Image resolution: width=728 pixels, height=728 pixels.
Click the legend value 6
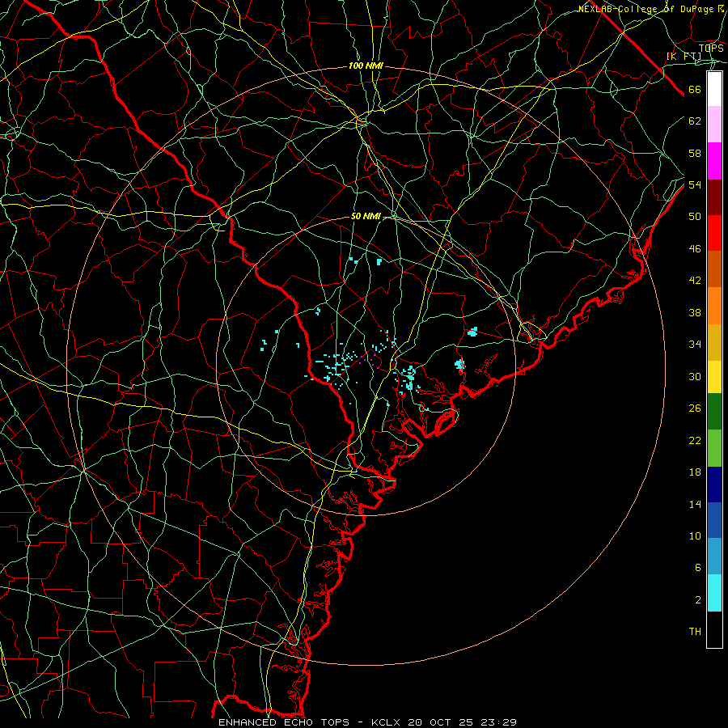(698, 568)
